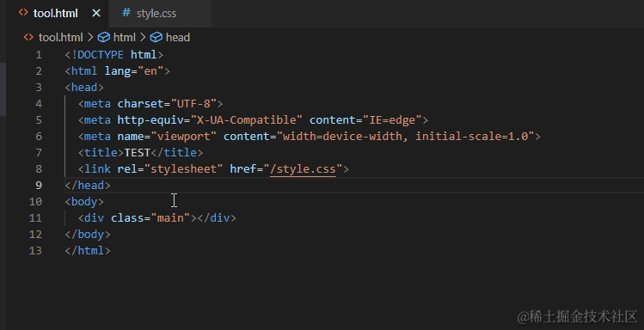The image size is (644, 330).
Task: Click line number 13 in gutter
Action: click(35, 250)
